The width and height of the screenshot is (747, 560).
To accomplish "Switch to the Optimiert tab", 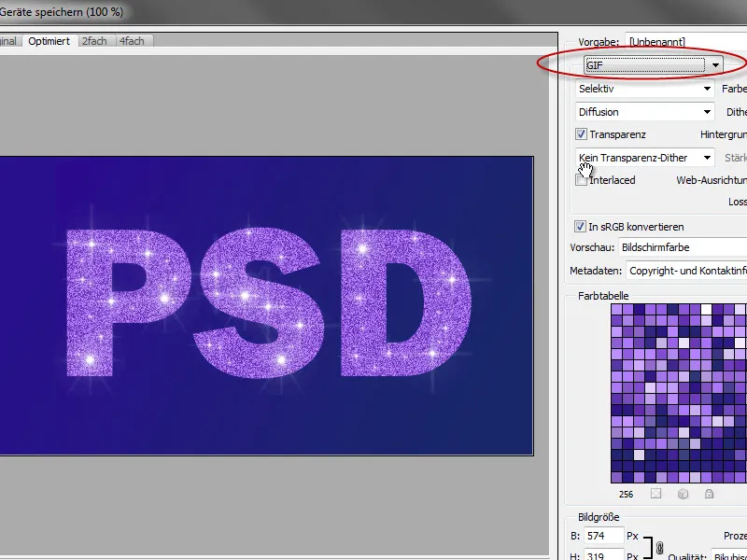I will point(49,41).
